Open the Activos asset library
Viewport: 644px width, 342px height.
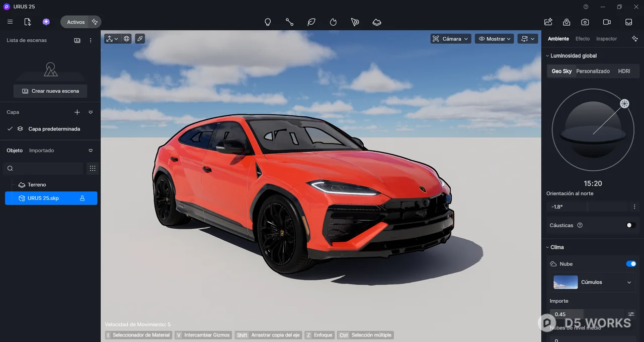[x=75, y=22]
